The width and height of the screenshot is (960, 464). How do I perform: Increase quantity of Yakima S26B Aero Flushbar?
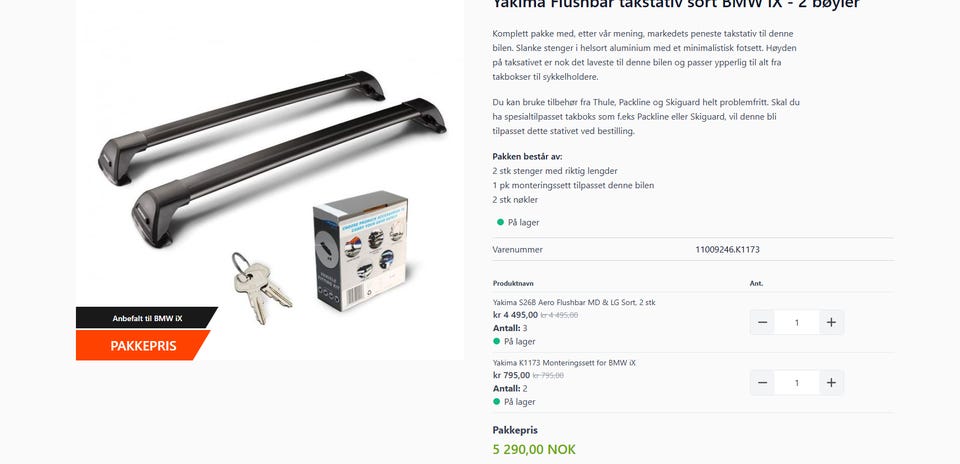(831, 323)
